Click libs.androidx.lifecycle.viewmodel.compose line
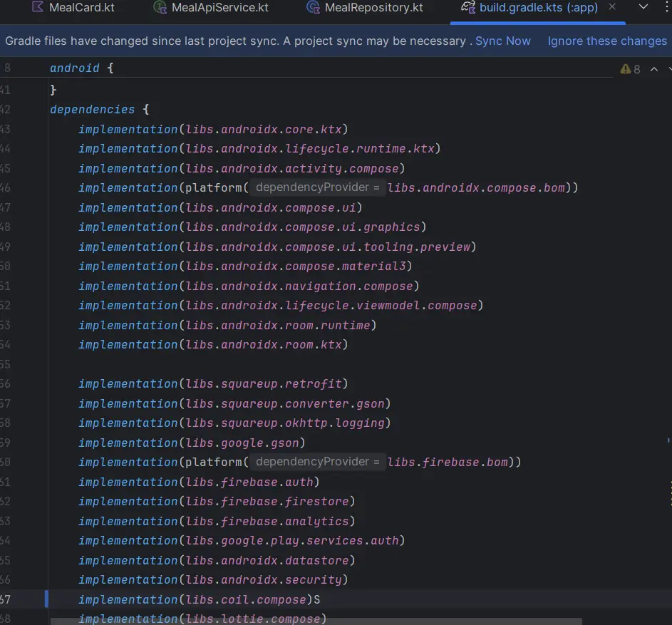This screenshot has width=672, height=625. 281,305
